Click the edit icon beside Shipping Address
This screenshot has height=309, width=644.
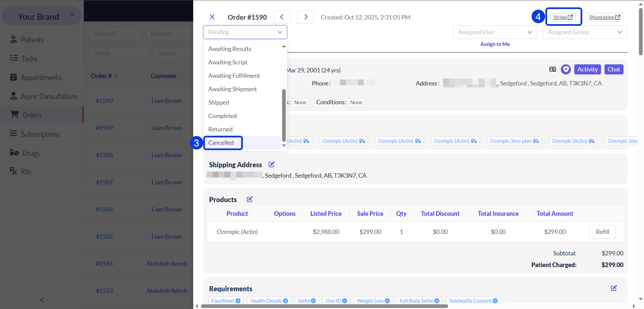point(272,165)
